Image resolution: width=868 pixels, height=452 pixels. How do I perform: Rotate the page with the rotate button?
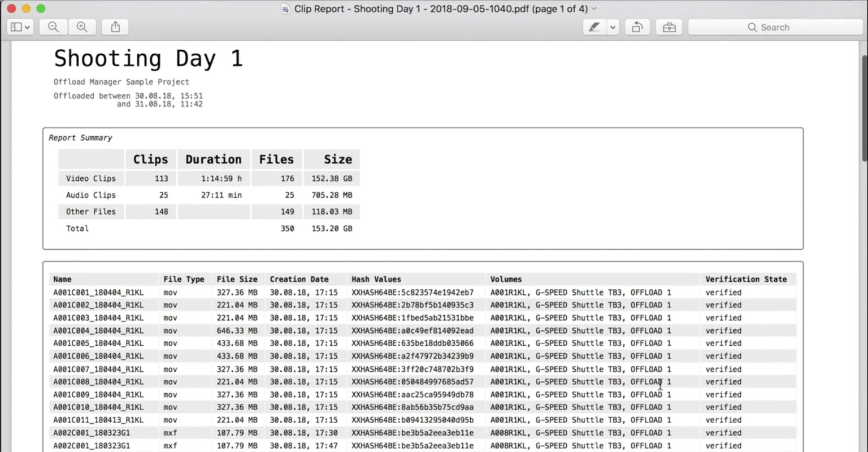pos(637,27)
